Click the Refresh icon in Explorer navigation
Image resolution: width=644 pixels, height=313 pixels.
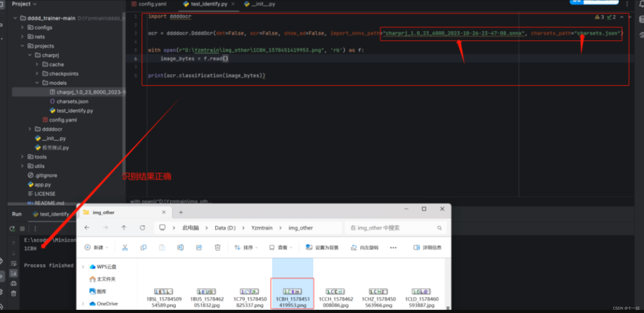click(143, 228)
